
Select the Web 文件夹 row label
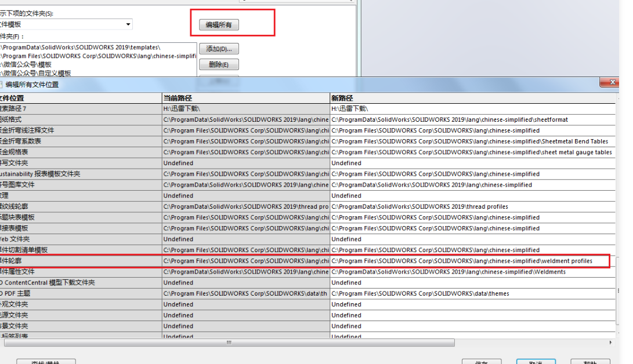click(x=81, y=239)
